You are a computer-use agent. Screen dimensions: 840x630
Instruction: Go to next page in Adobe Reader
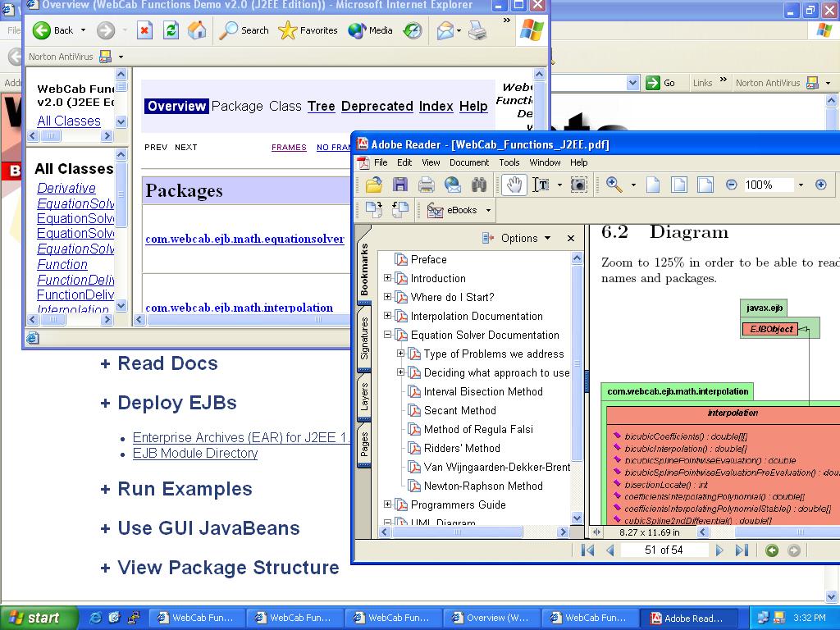[719, 550]
